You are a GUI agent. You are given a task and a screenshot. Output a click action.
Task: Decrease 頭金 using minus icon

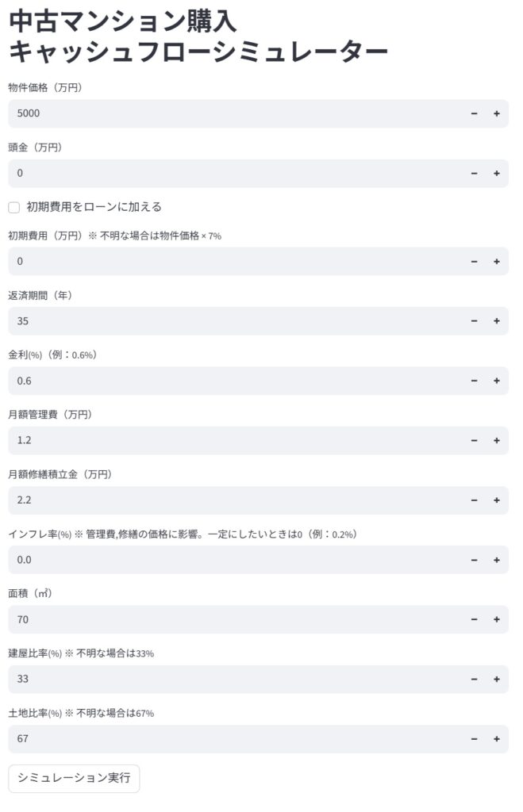point(474,173)
